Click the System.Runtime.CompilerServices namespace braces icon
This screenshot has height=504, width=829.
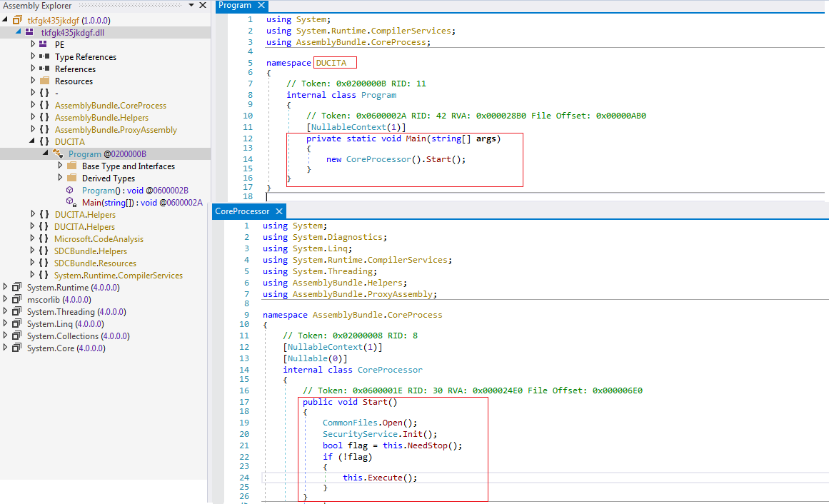click(x=44, y=276)
